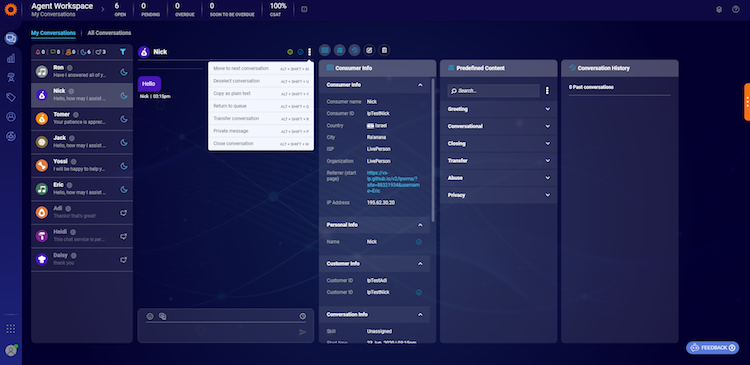This screenshot has height=365, width=750.
Task: Click the predefined content search field
Action: 494,91
